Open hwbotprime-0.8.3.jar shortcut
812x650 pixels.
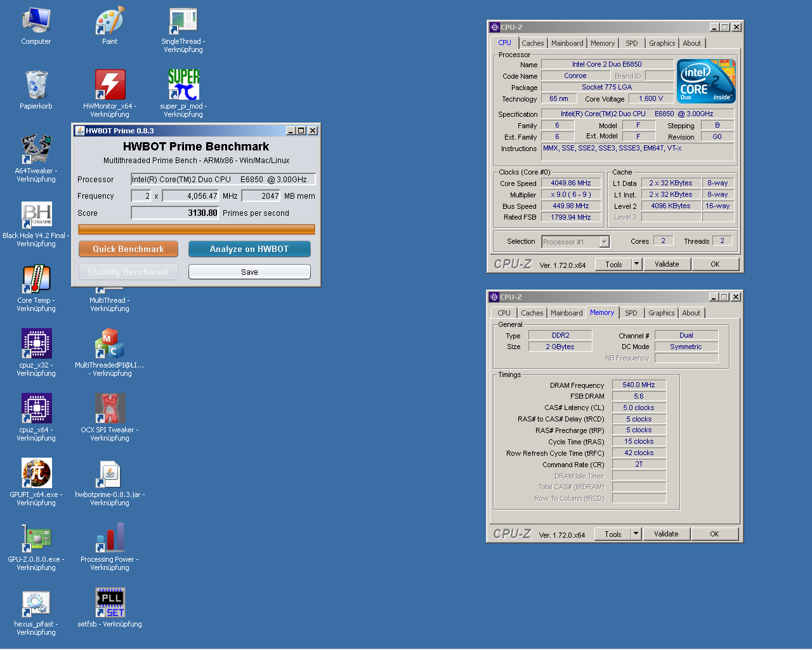(110, 474)
